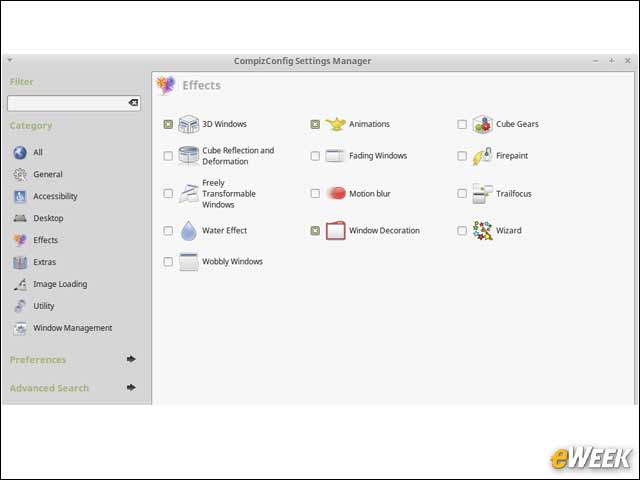Disable the 3D Windows checkbox
This screenshot has width=640, height=480.
click(168, 124)
